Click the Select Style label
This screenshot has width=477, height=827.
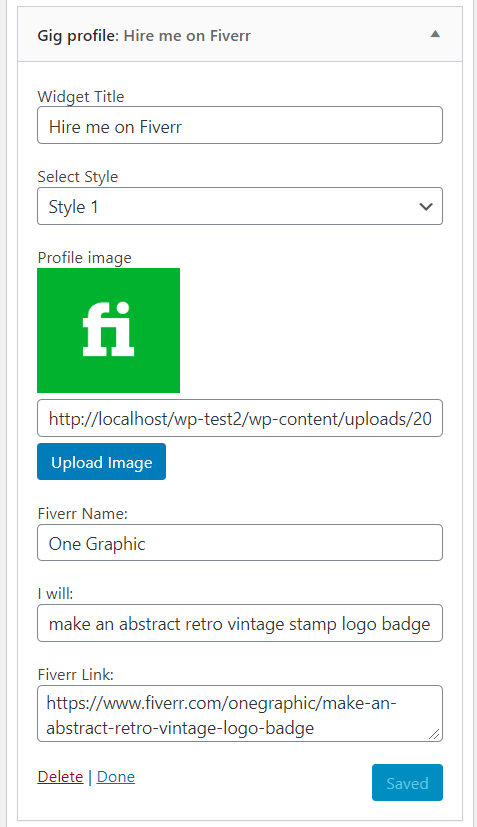[78, 177]
